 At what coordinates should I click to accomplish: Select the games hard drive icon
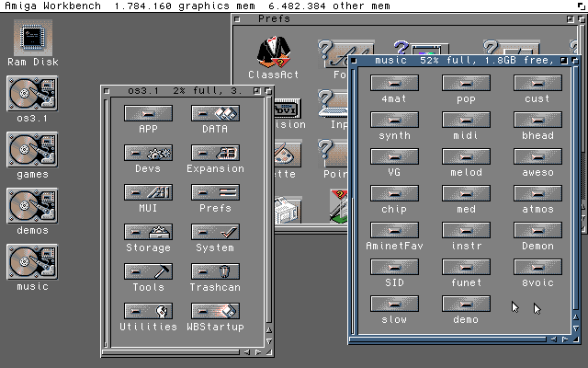tap(32, 150)
